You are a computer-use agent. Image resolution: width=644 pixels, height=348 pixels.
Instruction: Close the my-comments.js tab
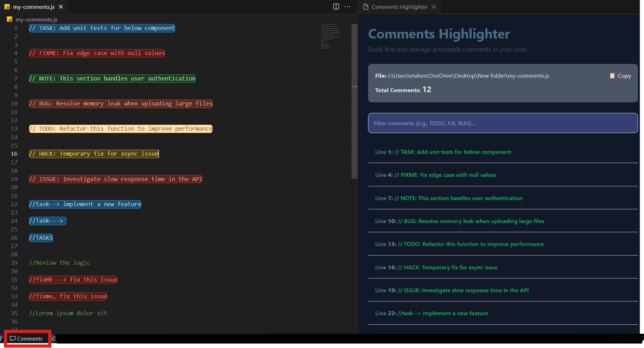point(60,6)
